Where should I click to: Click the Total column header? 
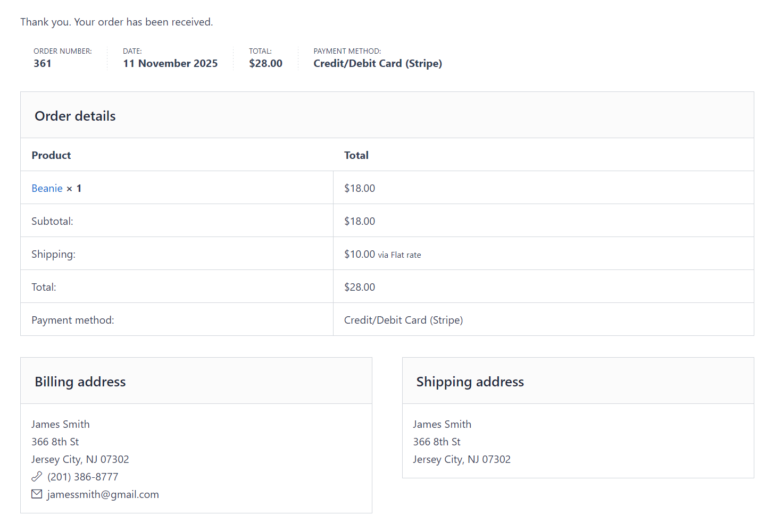[x=356, y=155]
